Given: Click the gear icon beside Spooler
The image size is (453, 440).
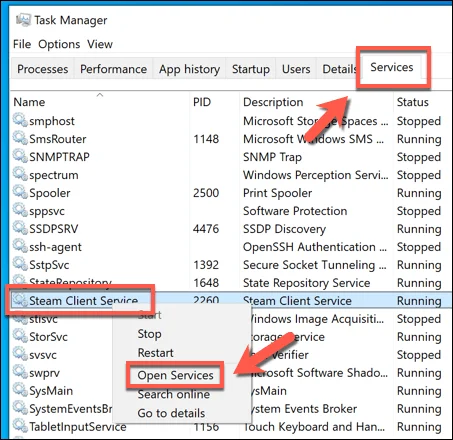Looking at the screenshot, I should tap(20, 192).
